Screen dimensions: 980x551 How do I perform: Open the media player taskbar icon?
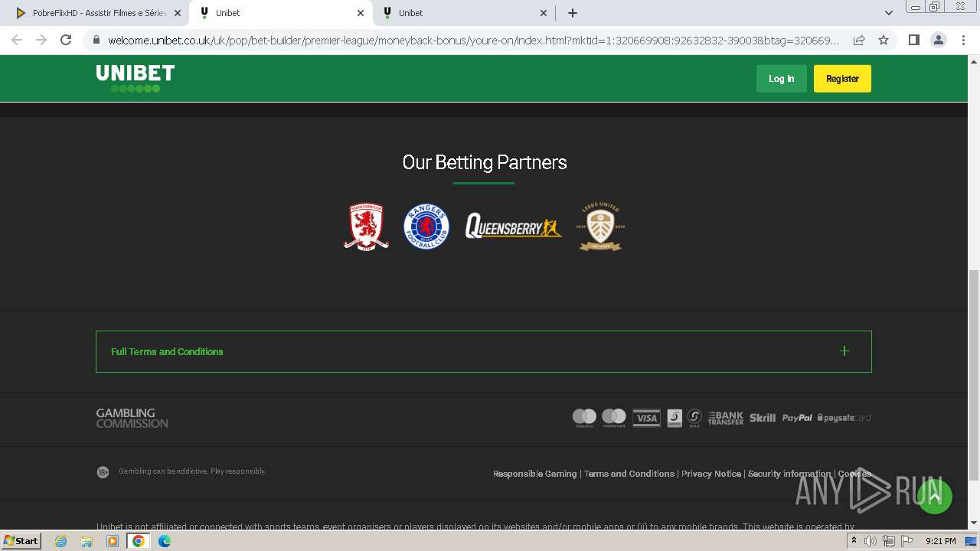[113, 541]
